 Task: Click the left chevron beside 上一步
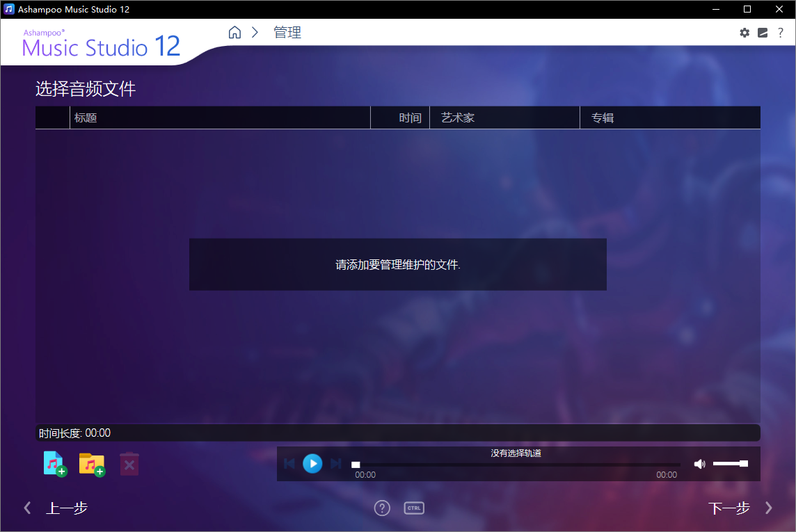[x=27, y=508]
